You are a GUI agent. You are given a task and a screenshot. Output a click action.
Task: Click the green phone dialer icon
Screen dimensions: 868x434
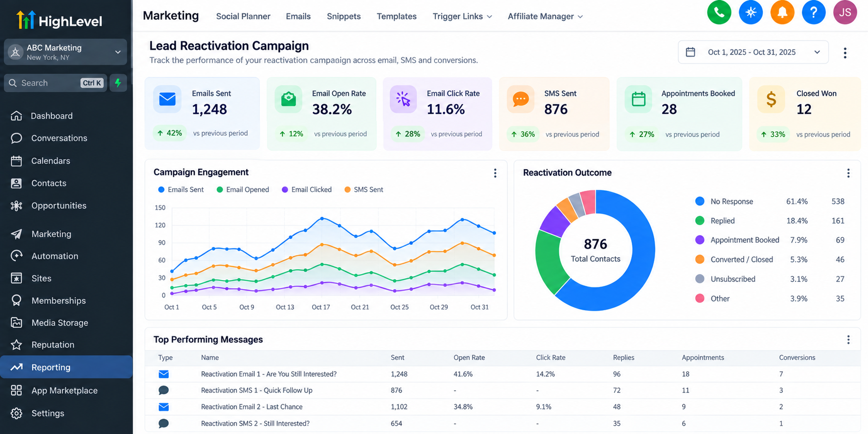click(719, 12)
